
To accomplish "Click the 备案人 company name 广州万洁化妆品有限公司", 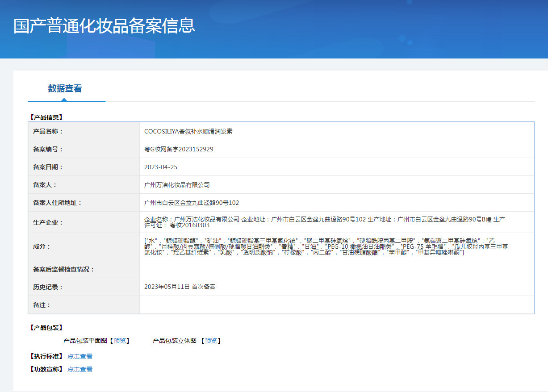I will click(x=177, y=185).
